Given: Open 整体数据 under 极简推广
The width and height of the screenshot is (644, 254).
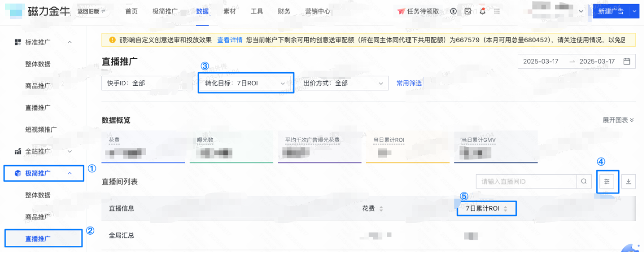Looking at the screenshot, I should [x=38, y=195].
